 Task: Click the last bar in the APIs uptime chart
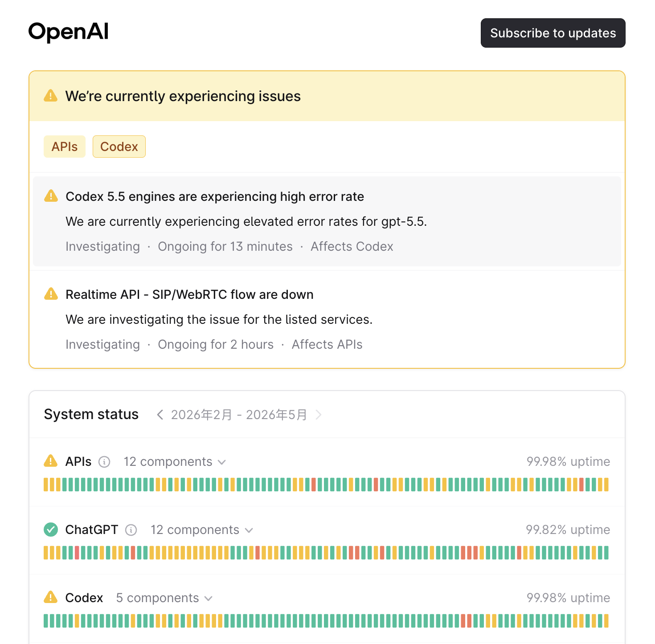coord(606,485)
